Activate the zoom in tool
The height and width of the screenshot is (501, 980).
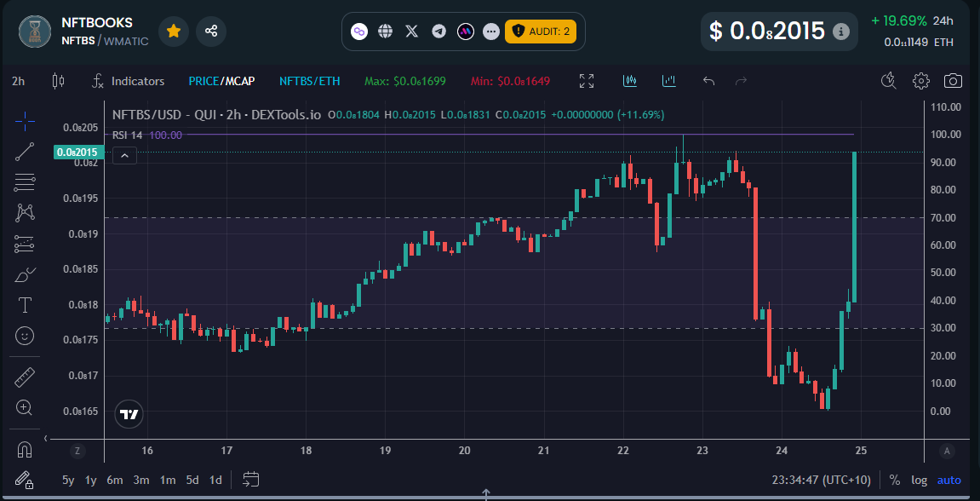point(25,408)
